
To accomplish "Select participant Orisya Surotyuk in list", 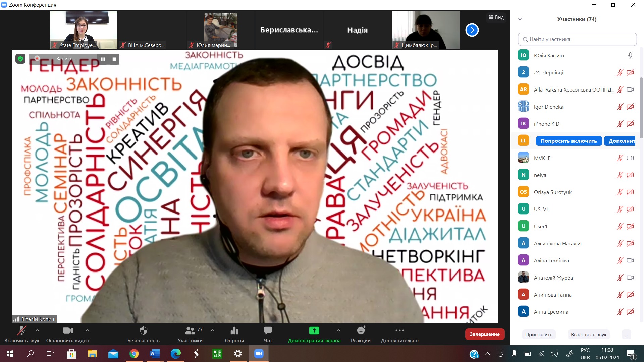I will click(576, 192).
